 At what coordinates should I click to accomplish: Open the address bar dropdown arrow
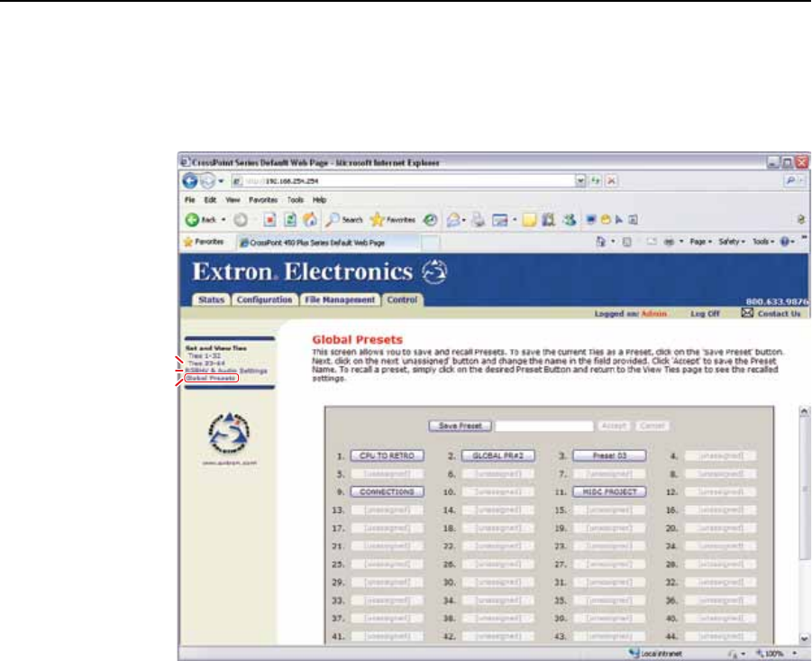click(581, 181)
